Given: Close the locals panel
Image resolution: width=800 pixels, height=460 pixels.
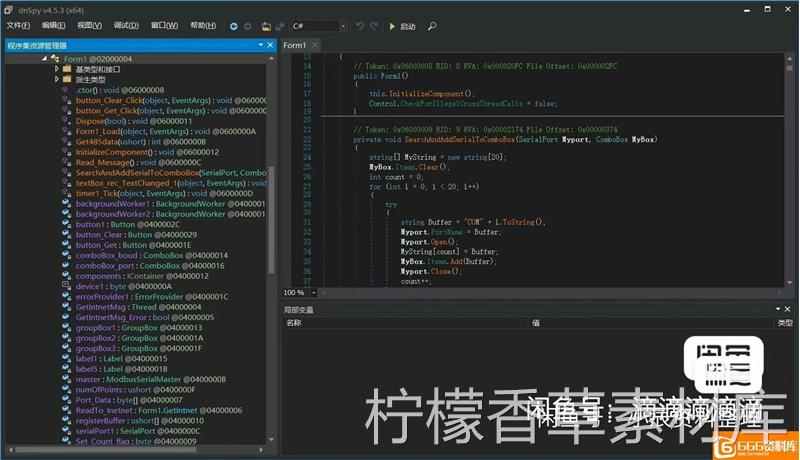Looking at the screenshot, I should [x=787, y=309].
